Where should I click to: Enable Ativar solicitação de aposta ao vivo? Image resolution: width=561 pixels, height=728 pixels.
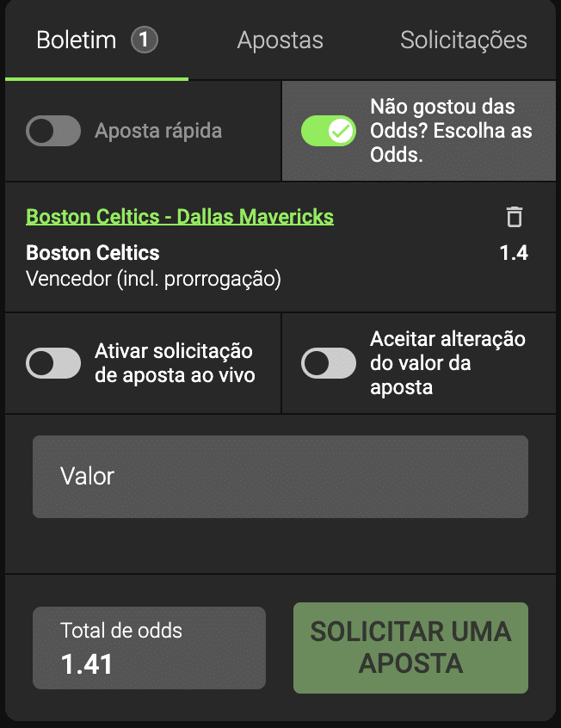[x=53, y=363]
